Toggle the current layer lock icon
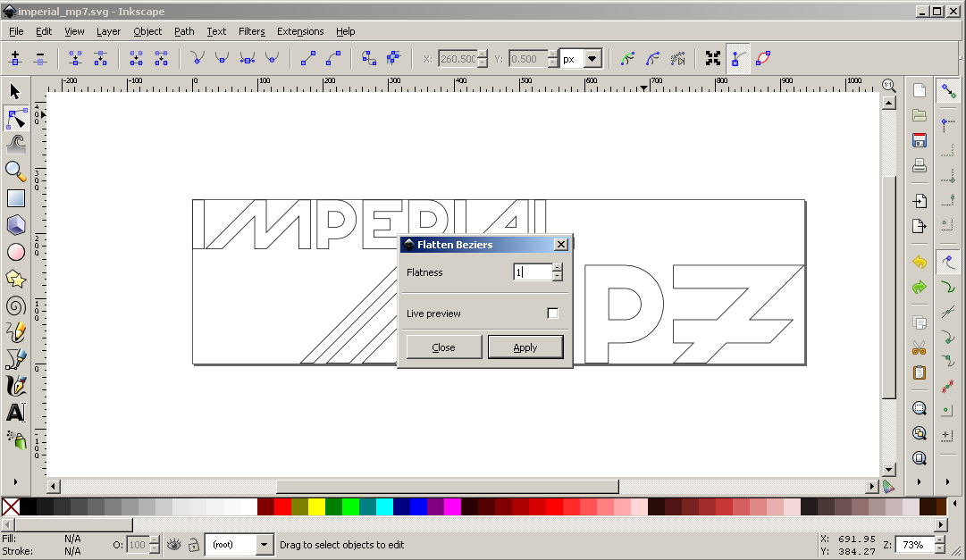This screenshot has width=966, height=560. (193, 544)
